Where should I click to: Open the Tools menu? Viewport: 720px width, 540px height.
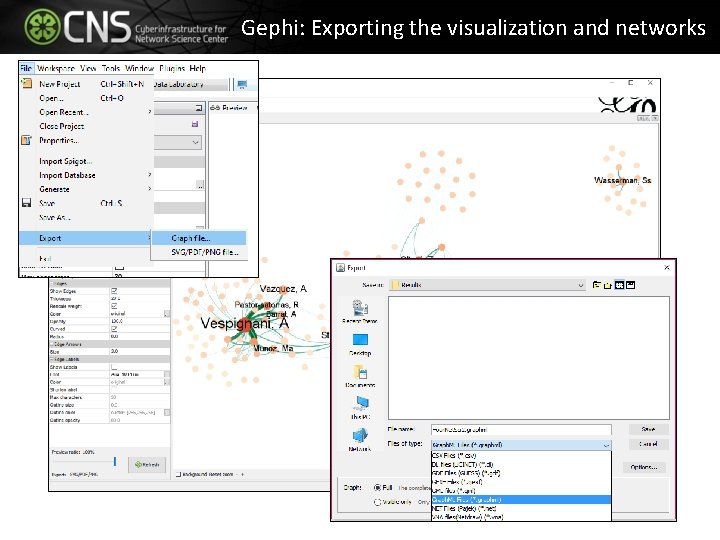coord(111,68)
